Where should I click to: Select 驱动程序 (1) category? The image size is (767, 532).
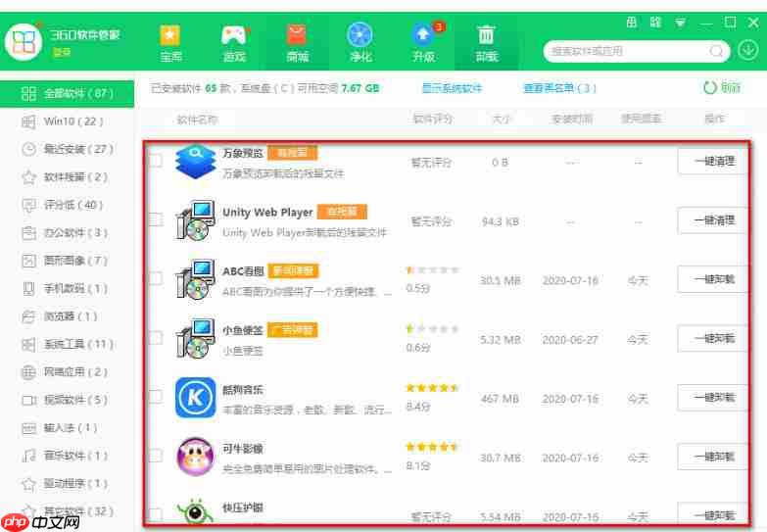pos(67,484)
